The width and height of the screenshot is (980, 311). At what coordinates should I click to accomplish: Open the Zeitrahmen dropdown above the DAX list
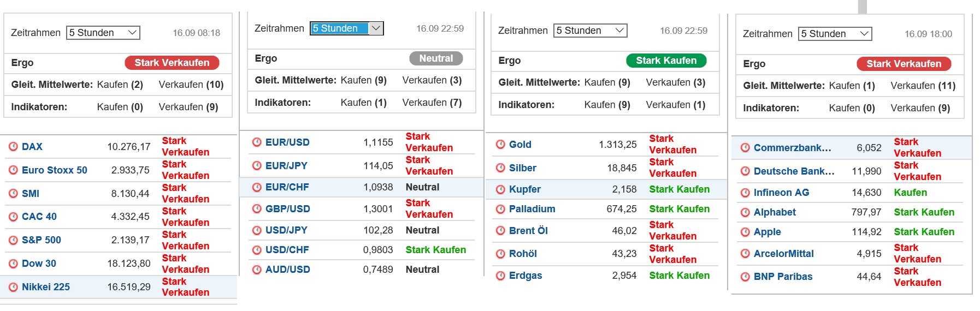pos(103,33)
